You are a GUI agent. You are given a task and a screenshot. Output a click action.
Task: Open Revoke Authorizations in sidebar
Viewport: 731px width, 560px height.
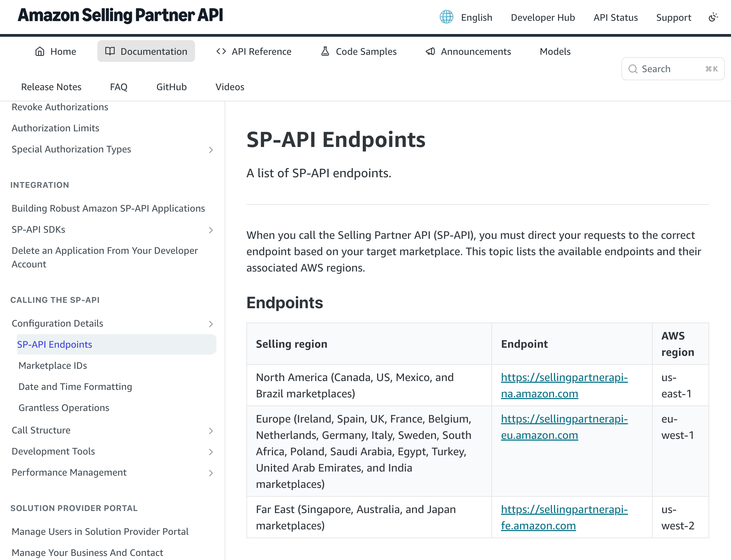click(60, 107)
